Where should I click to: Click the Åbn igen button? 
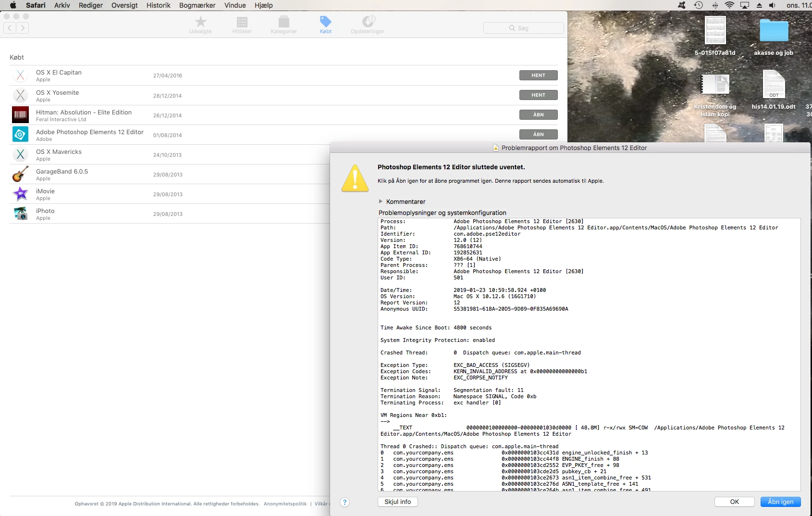click(x=781, y=502)
